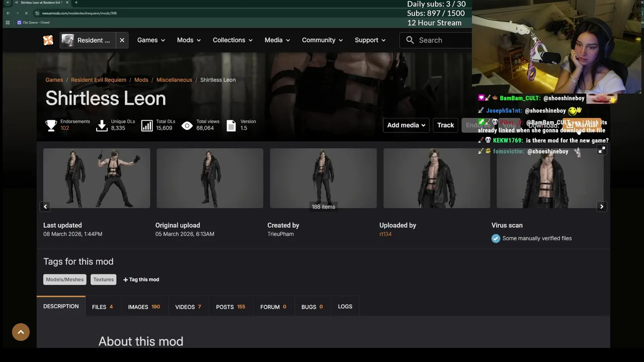The image size is (644, 362).
Task: Show previous gallery images with left arrow
Action: pos(45,207)
